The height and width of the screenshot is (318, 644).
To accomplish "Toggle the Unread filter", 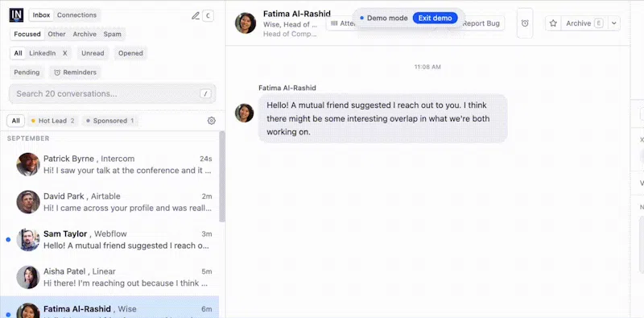I will click(93, 53).
